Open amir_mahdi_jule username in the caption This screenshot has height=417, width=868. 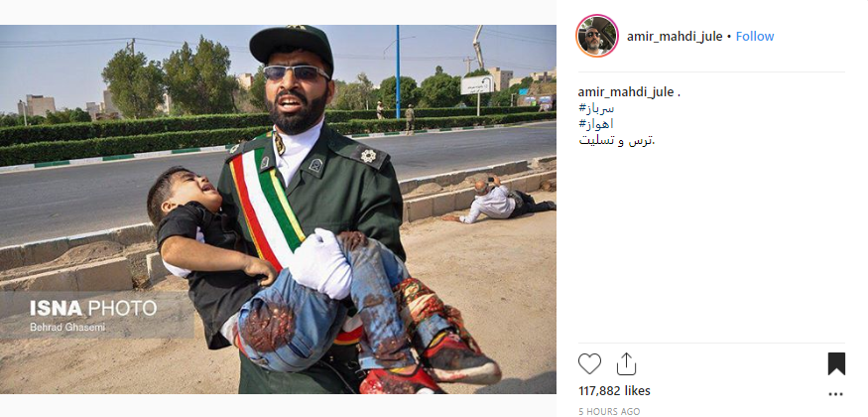click(626, 92)
